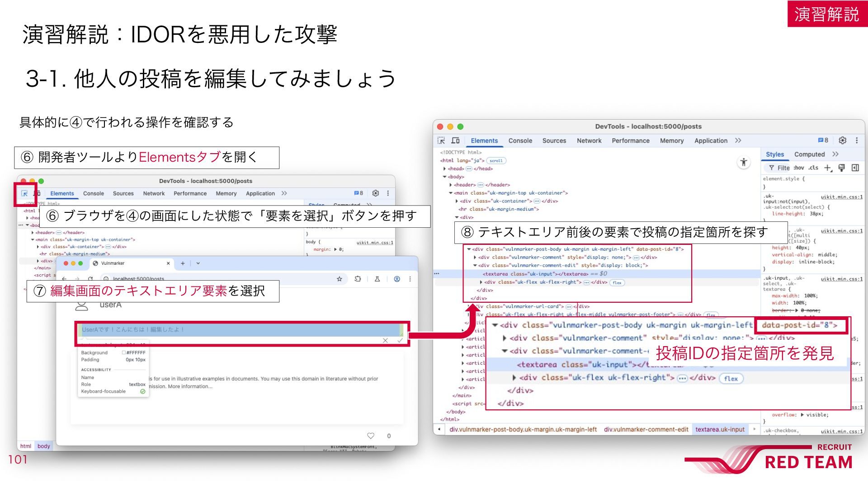Click the element inspector icon in right DevTools
This screenshot has height=488, width=868.
442,141
